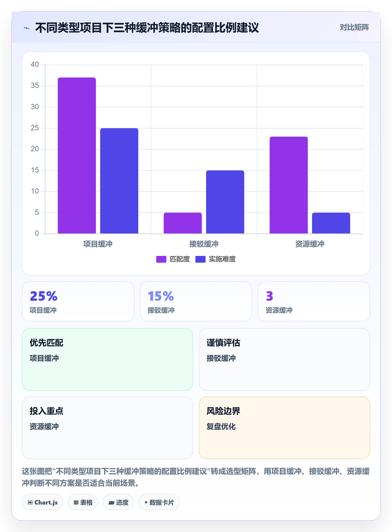The image size is (392, 532).
Task: Select the purple 项目缓冲 匹配度 bar
Action: (77, 155)
